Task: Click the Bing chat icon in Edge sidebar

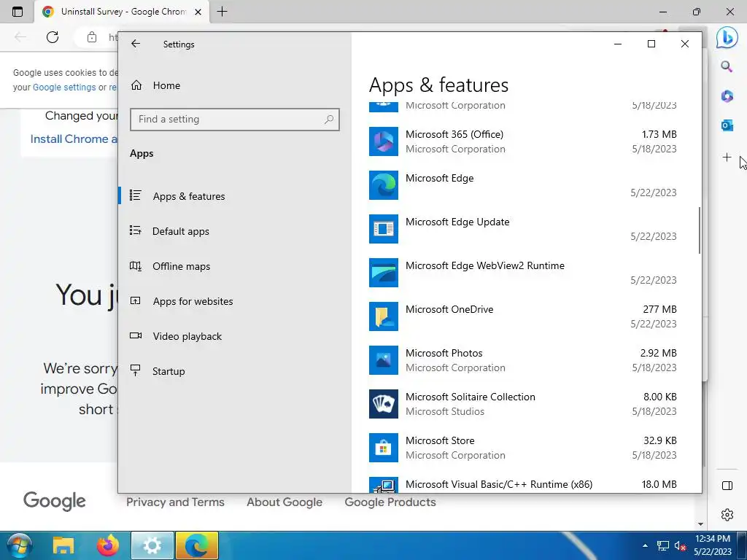Action: 727,38
